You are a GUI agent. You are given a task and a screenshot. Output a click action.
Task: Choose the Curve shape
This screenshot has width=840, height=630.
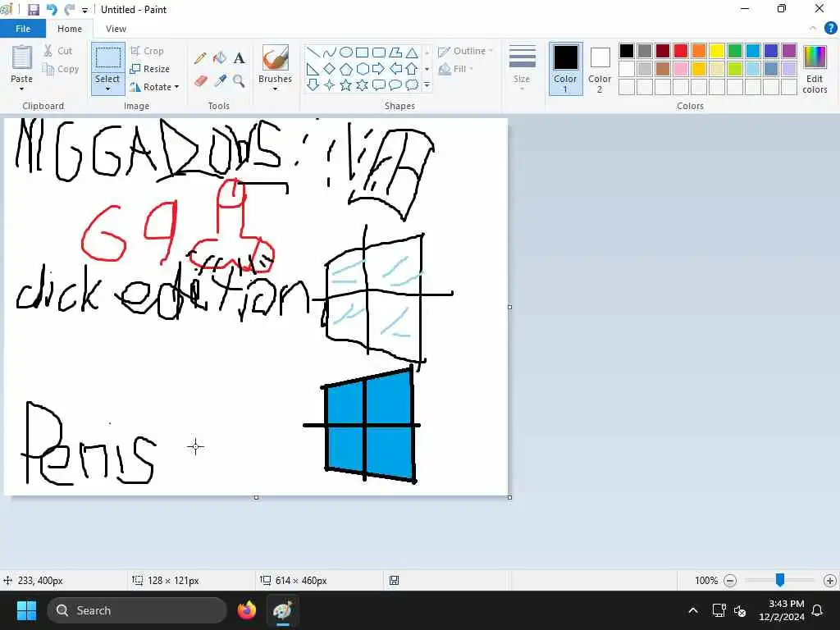tap(330, 52)
